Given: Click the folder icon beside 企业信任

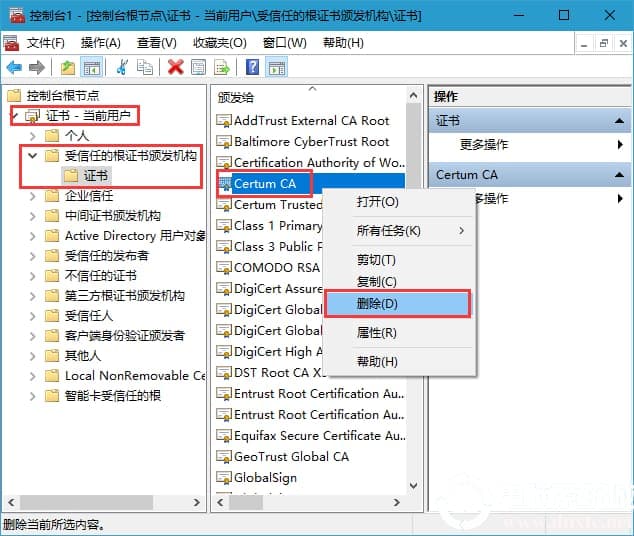Looking at the screenshot, I should click(52, 196).
